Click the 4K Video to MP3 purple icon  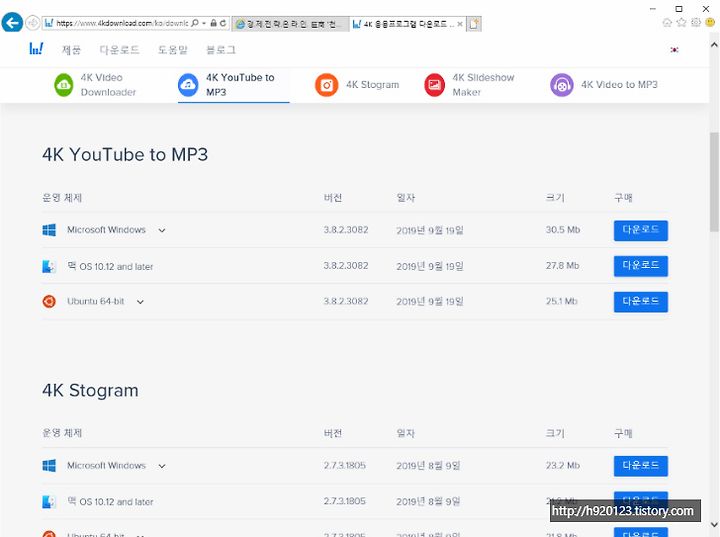click(562, 85)
